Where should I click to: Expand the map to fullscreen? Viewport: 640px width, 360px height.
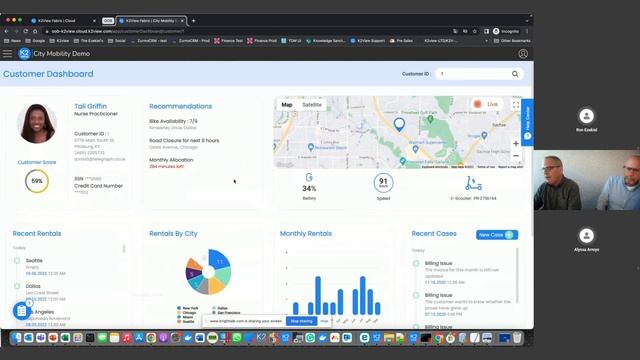coord(516,105)
